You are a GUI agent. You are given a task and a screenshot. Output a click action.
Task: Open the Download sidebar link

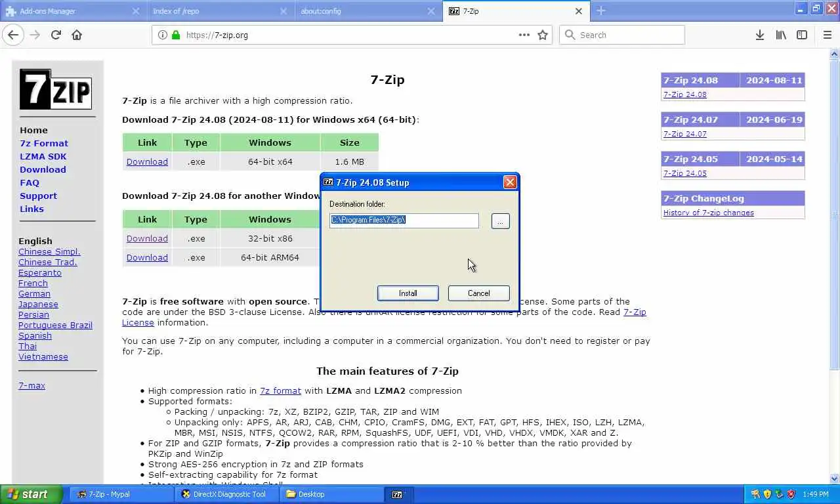coord(43,169)
